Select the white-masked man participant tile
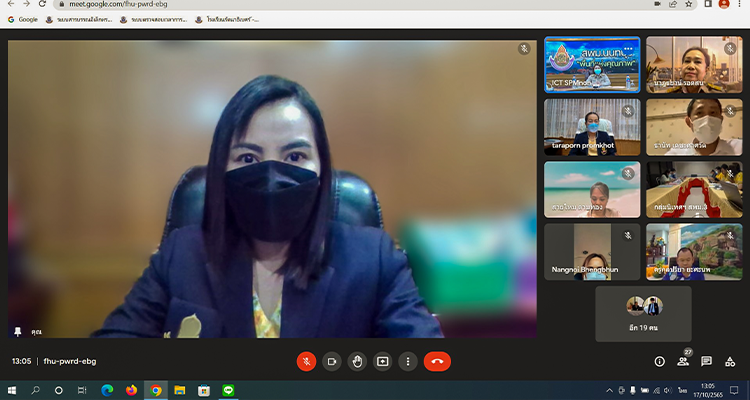Screen dimensions: 750x400 point(695,127)
